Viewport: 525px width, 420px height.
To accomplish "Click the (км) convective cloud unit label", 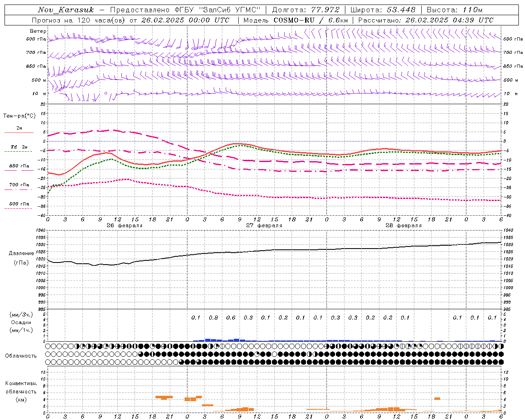I will point(21,399).
